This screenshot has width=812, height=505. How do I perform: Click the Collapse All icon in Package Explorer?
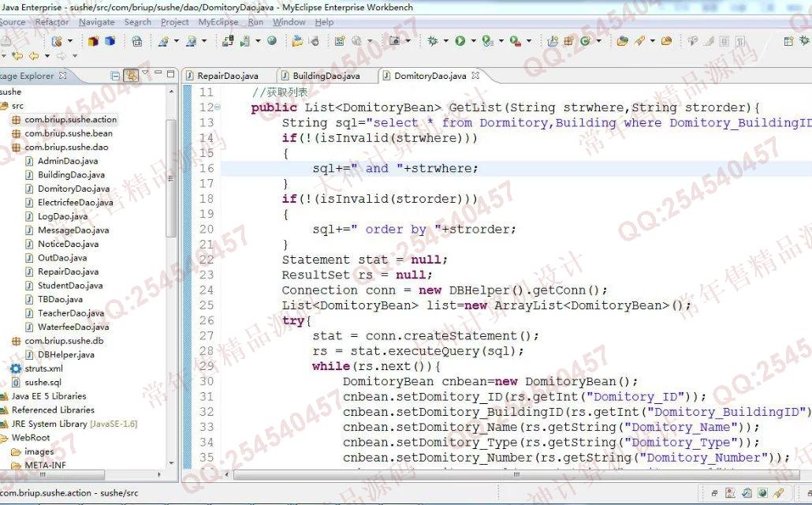click(x=115, y=76)
